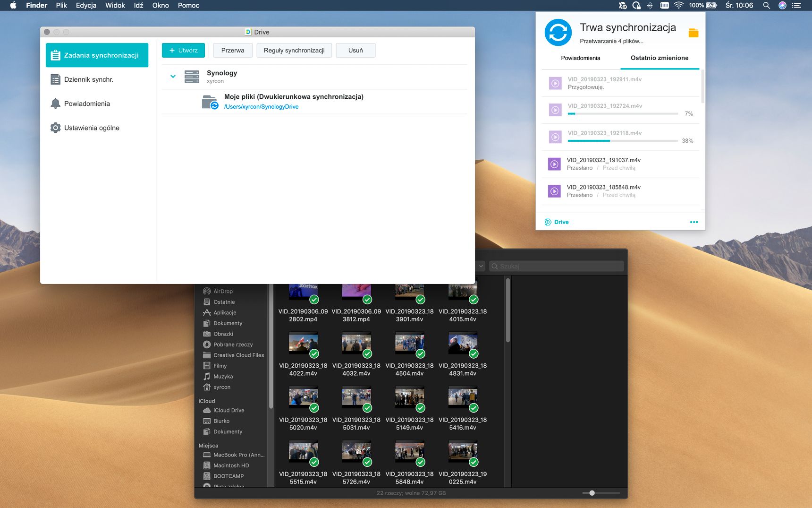812x508 pixels.
Task: Click the Finder file list scrollbar
Action: 508,310
